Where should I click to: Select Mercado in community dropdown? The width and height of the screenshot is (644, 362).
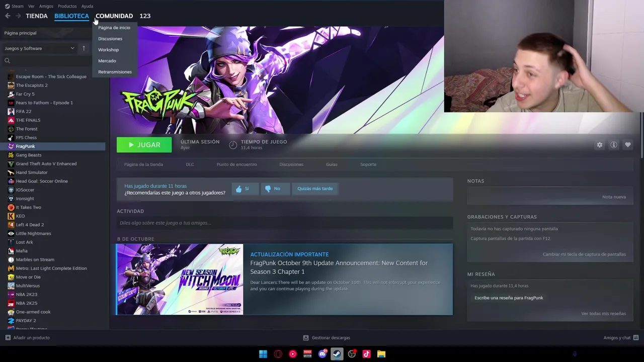tap(107, 61)
